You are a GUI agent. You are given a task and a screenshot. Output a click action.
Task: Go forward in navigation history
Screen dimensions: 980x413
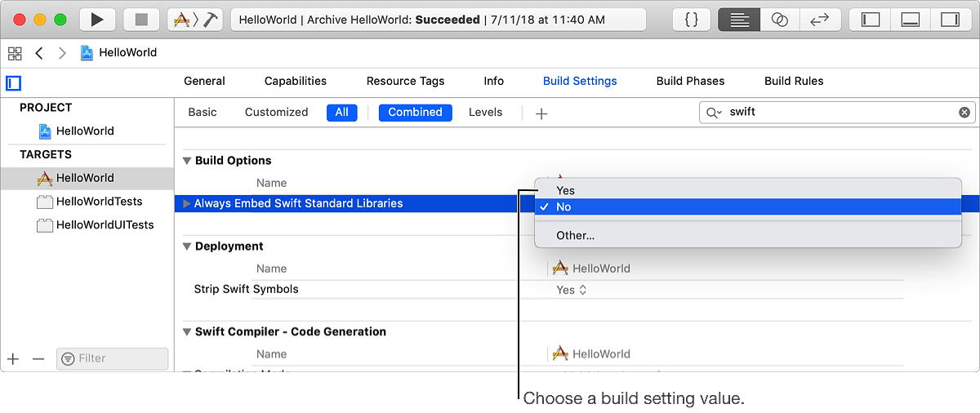tap(62, 53)
